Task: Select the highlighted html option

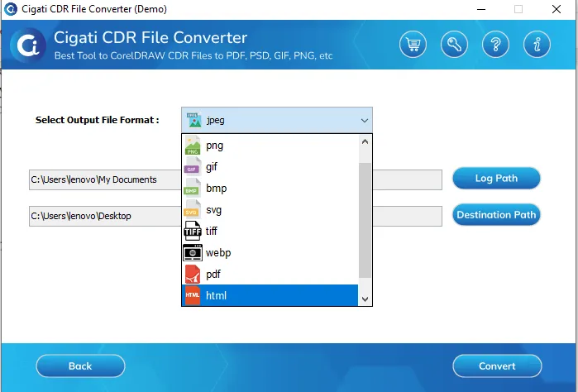Action: coord(270,295)
